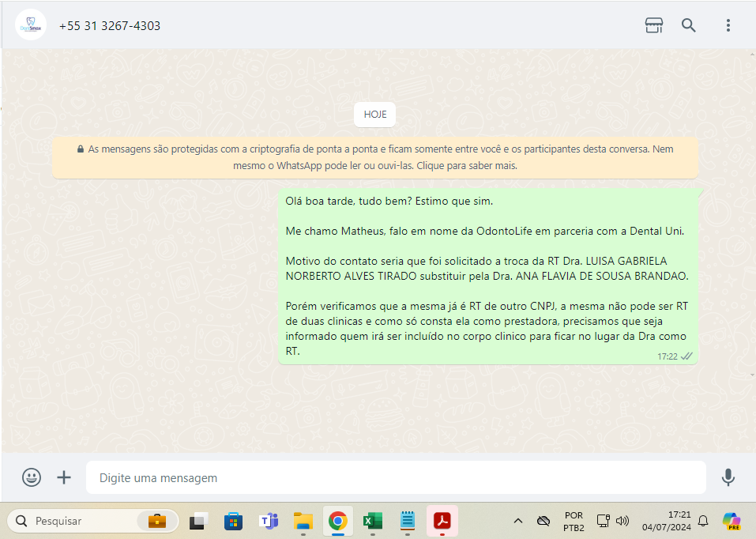Expand hidden system tray icons chevron
Screen dimensions: 756x539
(x=518, y=521)
